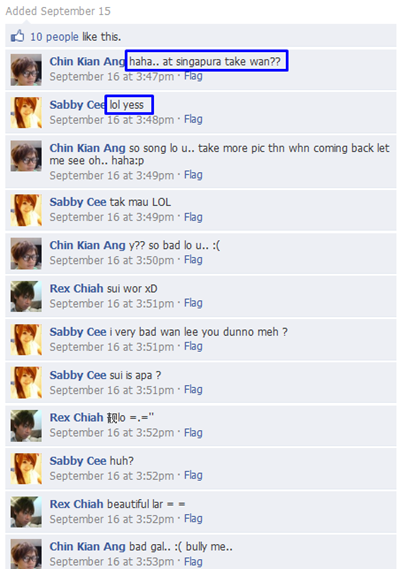The height and width of the screenshot is (569, 400).
Task: Flag the 'huh?' comment
Action: pos(193,475)
